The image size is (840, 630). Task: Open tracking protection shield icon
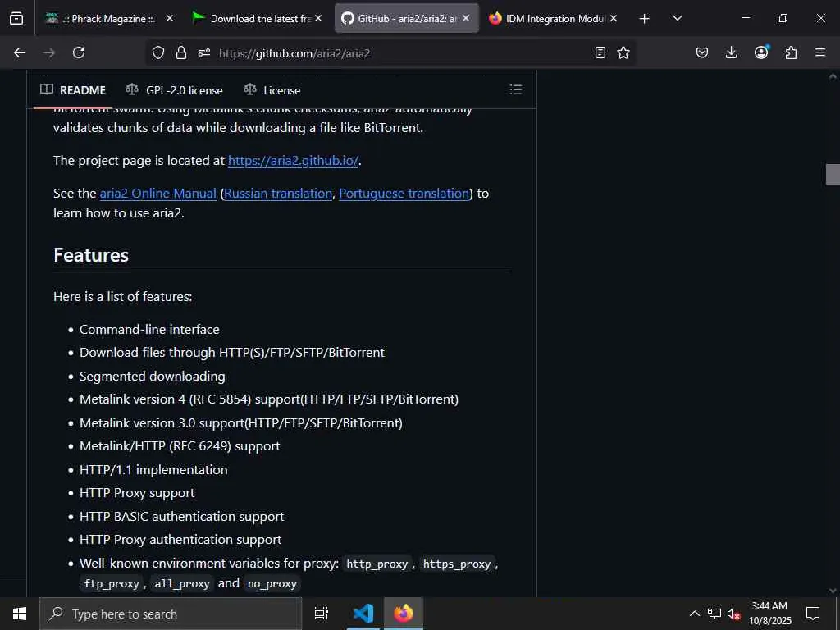click(x=158, y=52)
